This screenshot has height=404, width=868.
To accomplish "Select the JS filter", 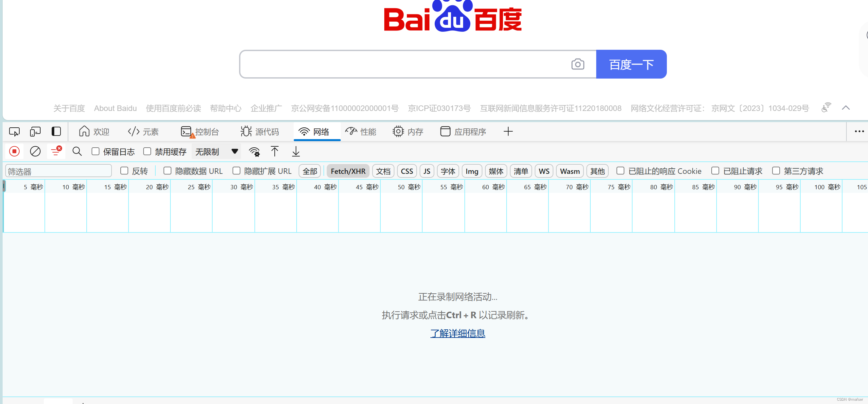I will pos(426,171).
